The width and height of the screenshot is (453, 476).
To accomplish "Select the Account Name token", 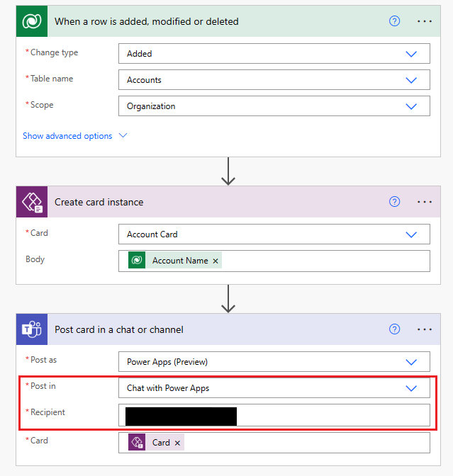I will 175,260.
